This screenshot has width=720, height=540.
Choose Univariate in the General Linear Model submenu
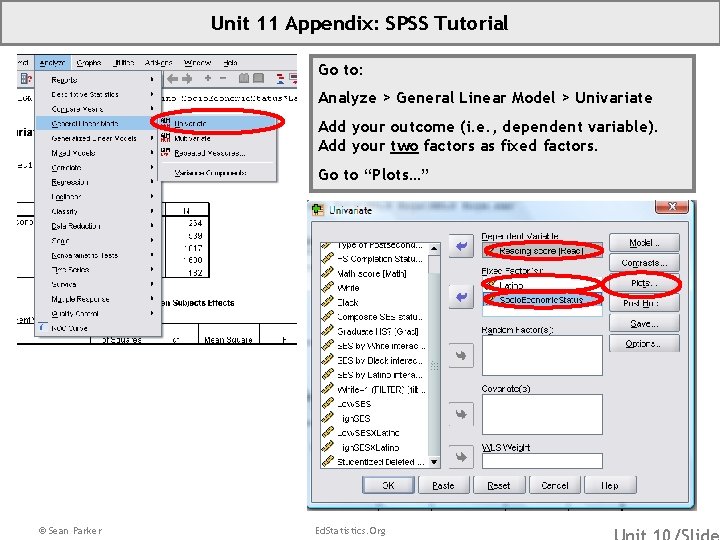click(218, 123)
